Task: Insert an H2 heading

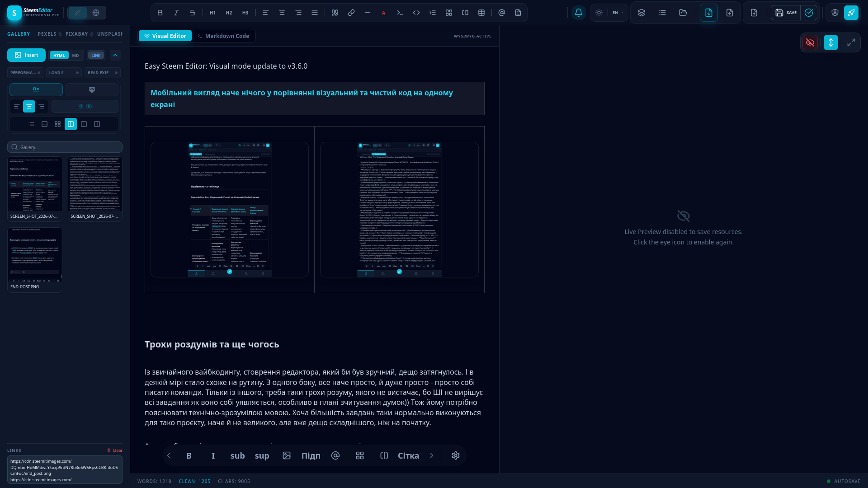Action: click(229, 13)
